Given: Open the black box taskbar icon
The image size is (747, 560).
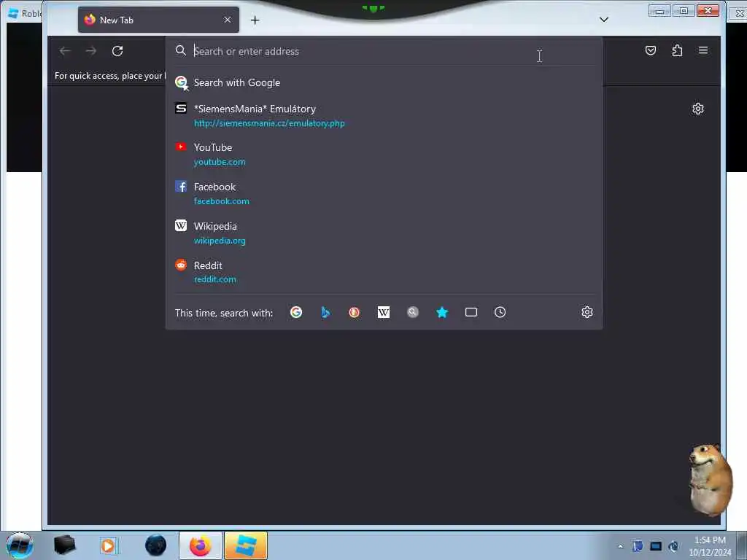Looking at the screenshot, I should coord(64,545).
